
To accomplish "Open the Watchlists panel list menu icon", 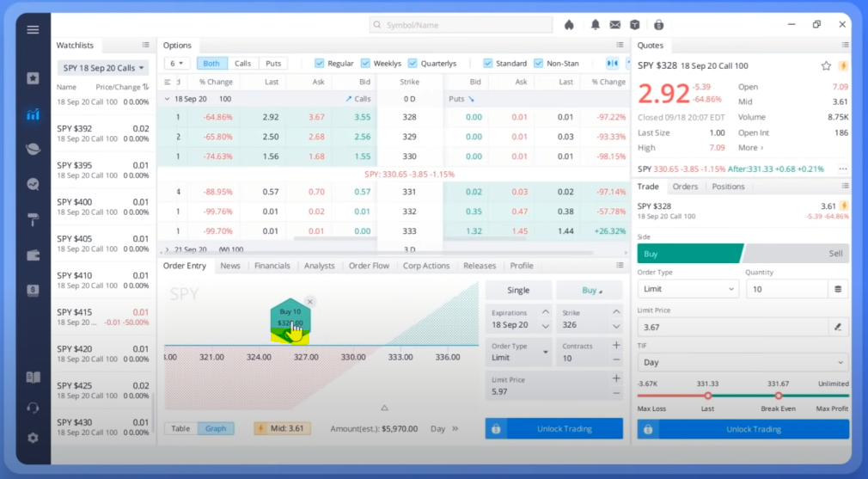I will (145, 45).
